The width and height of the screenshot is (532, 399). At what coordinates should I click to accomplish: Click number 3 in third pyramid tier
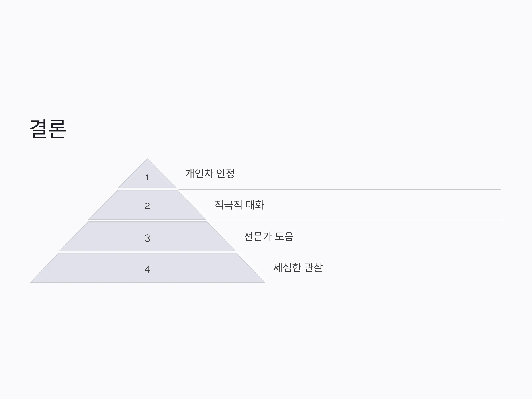point(147,238)
